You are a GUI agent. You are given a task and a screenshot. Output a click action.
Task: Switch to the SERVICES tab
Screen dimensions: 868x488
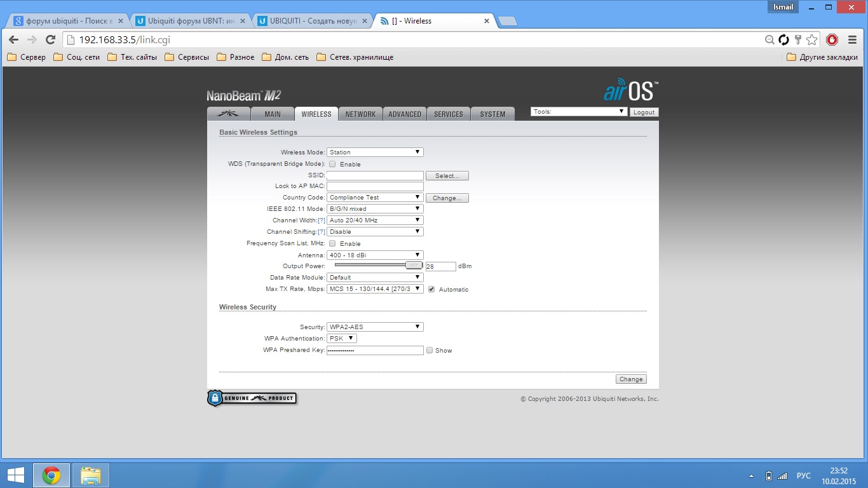pyautogui.click(x=449, y=114)
